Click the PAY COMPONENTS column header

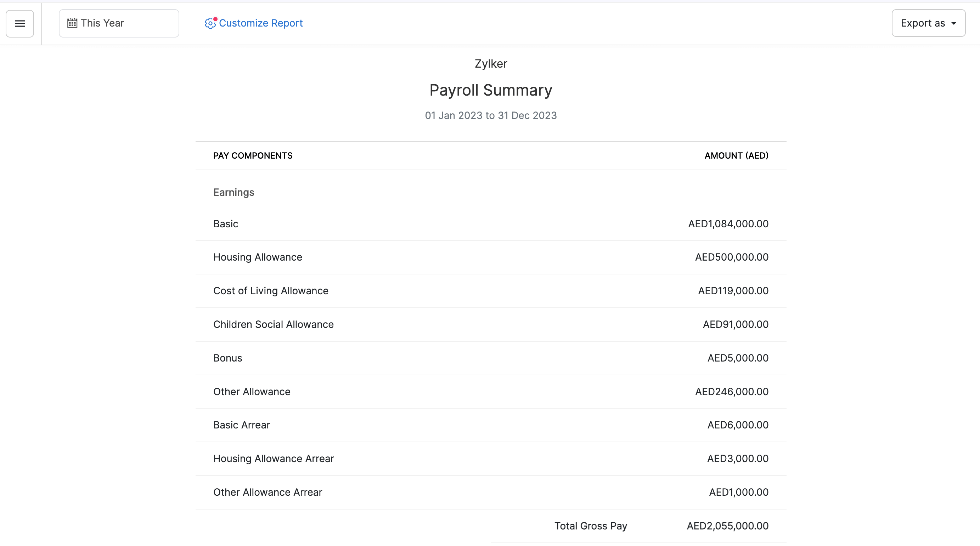click(253, 155)
